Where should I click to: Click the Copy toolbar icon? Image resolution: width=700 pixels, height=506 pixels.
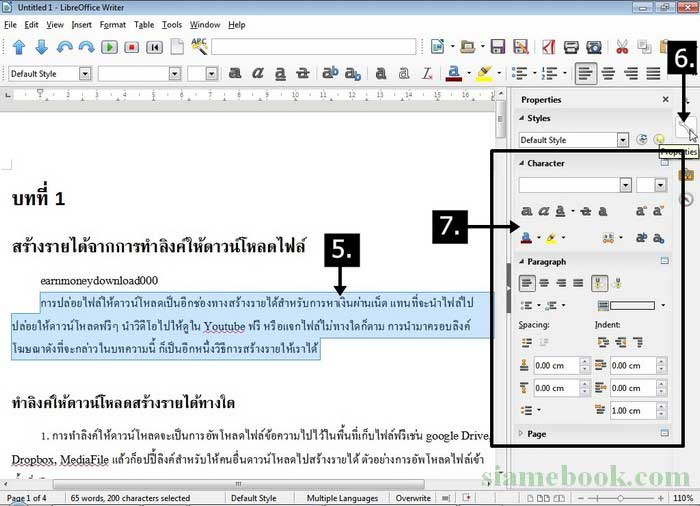(644, 46)
